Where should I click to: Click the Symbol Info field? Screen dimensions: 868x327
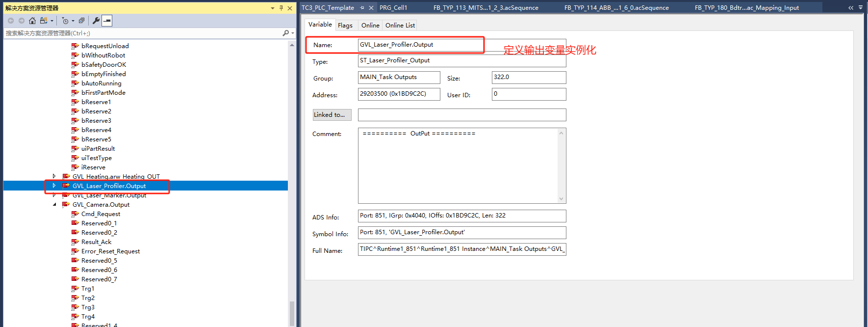pos(462,233)
